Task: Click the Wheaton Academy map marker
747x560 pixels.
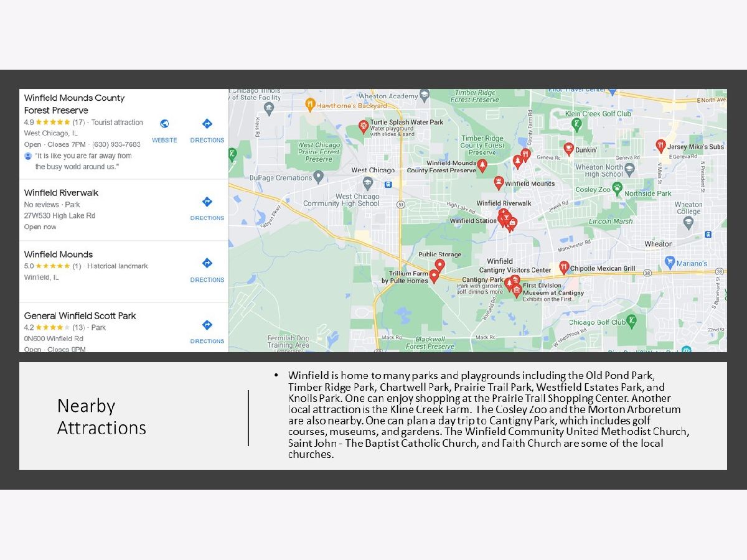Action: point(425,96)
